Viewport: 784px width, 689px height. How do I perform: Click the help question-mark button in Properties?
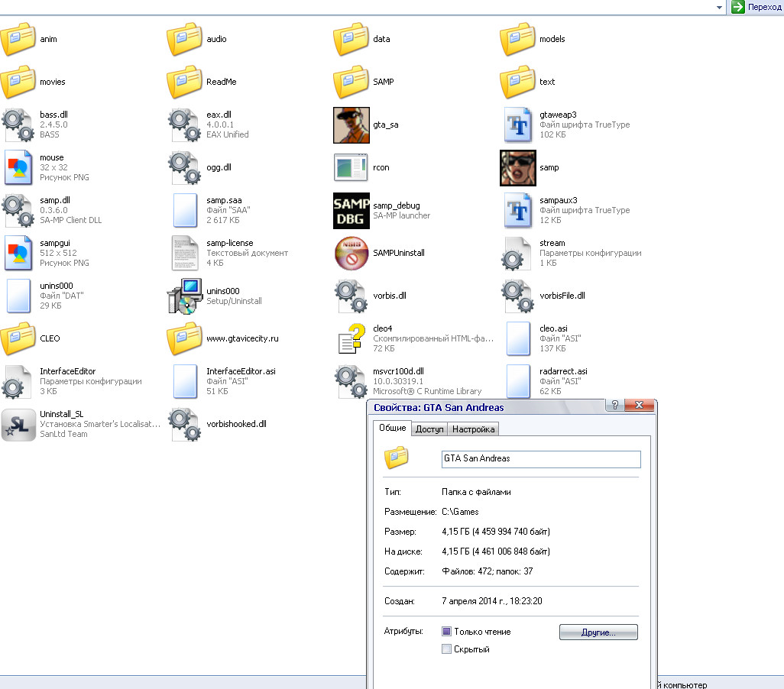click(615, 406)
